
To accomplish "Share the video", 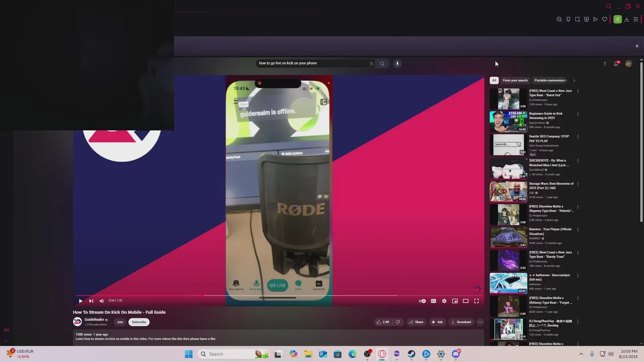I will [x=416, y=322].
